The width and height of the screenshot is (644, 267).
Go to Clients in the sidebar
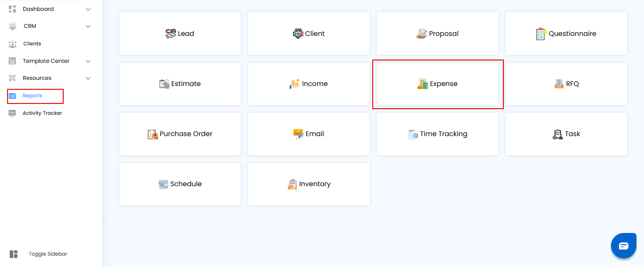tap(32, 44)
